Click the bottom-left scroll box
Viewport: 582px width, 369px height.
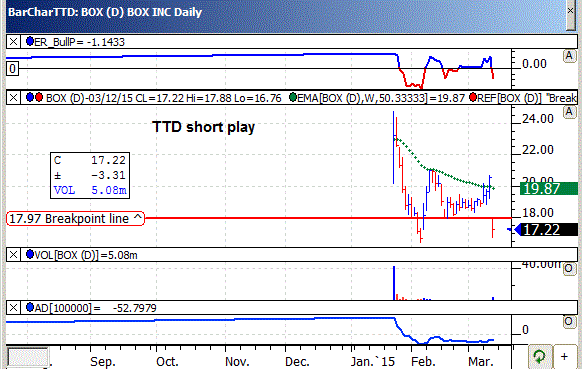pyautogui.click(x=28, y=357)
